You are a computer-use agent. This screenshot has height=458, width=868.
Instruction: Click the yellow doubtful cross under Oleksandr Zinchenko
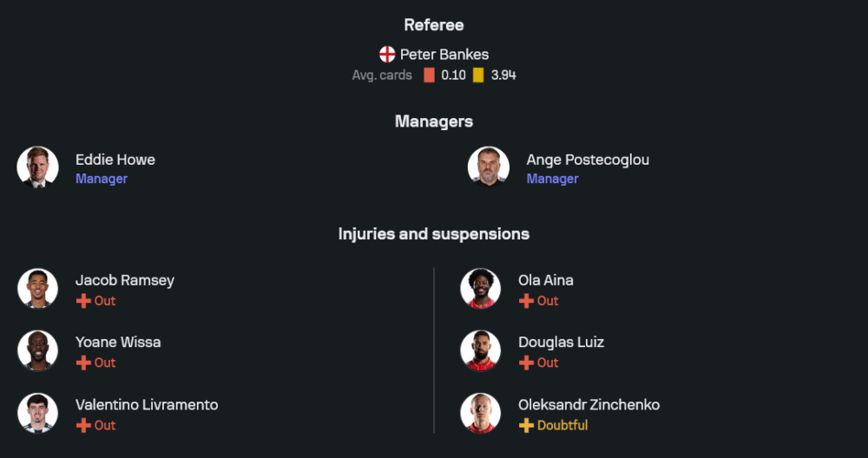(x=526, y=425)
